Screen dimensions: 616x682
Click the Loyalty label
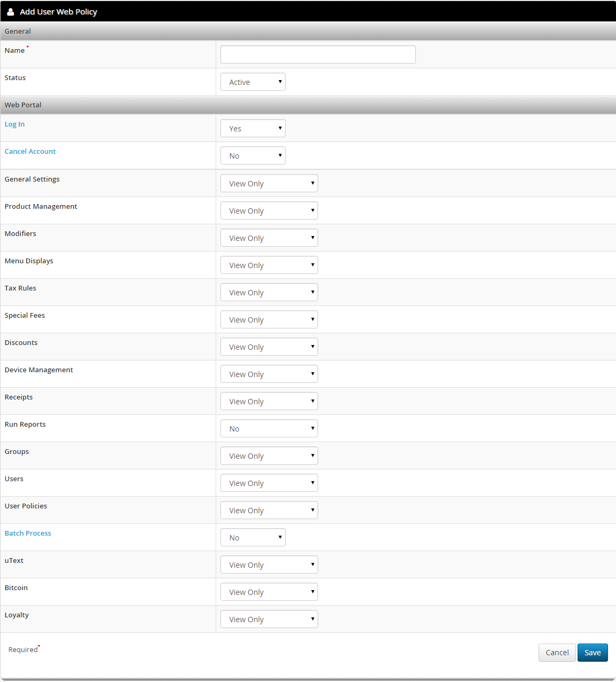(x=17, y=615)
